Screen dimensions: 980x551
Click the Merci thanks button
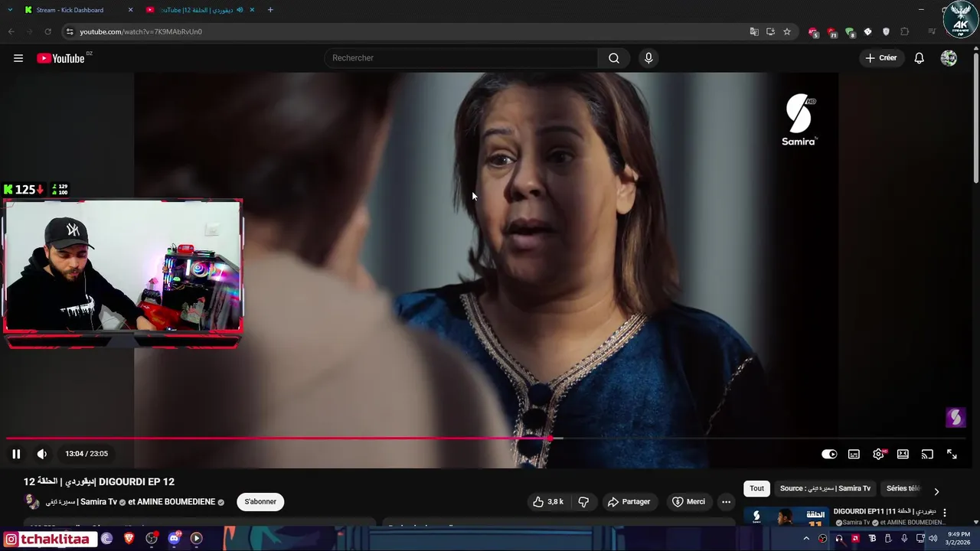coord(688,502)
